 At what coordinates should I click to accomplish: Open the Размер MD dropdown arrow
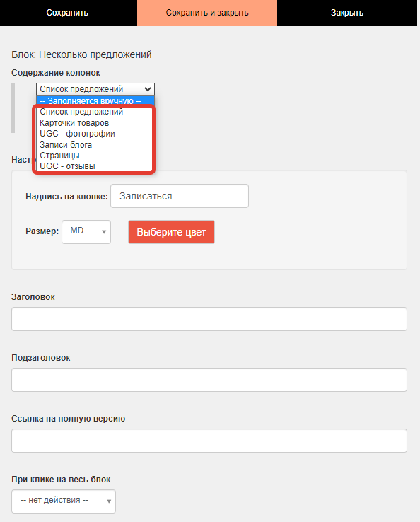click(104, 232)
